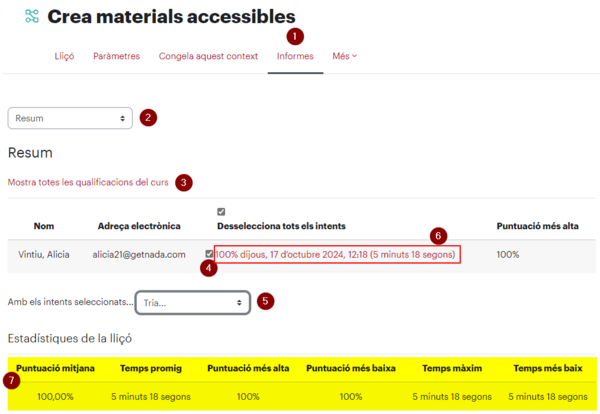The height and width of the screenshot is (414, 600).
Task: Click red annotation marker number 6
Action: [x=438, y=236]
